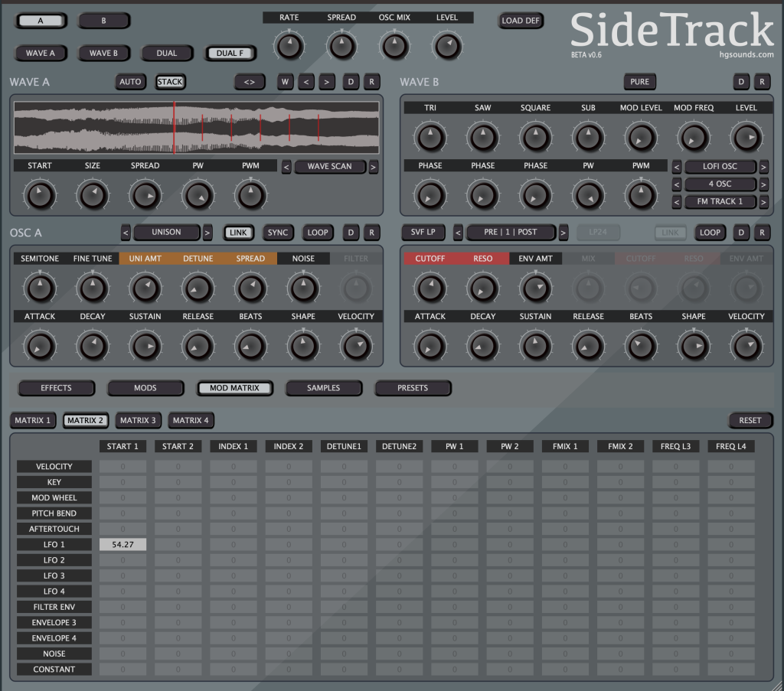784x691 pixels.
Task: Select the LFO 1 matrix cell showing 54.27
Action: [x=122, y=544]
